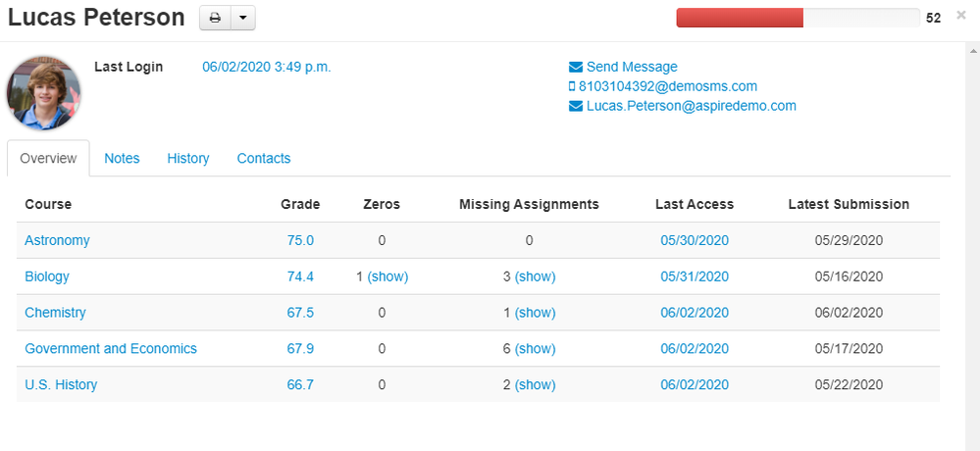The image size is (980, 451).
Task: Show Chemistry missing assignment
Action: tap(535, 313)
